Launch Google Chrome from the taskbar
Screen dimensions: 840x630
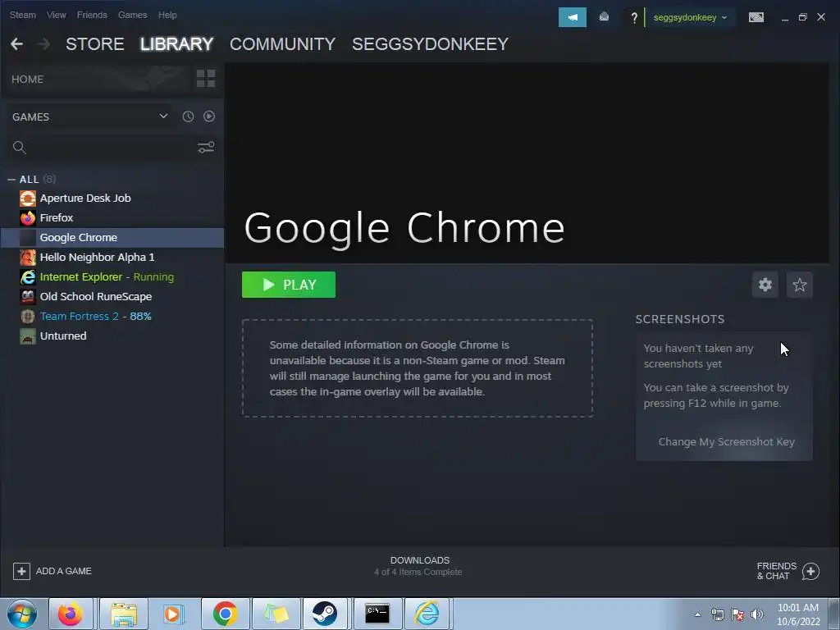click(x=225, y=614)
